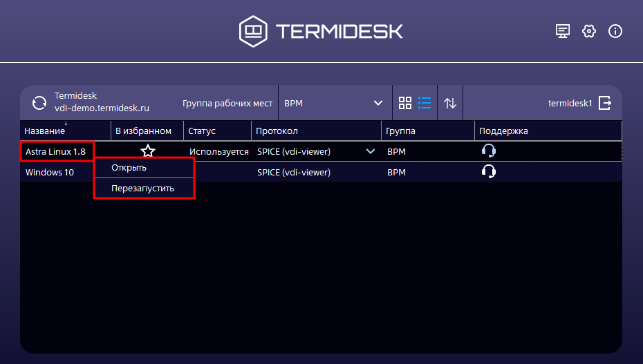Viewport: 643px width, 364px height.
Task: Switch to list view
Action: 425,103
